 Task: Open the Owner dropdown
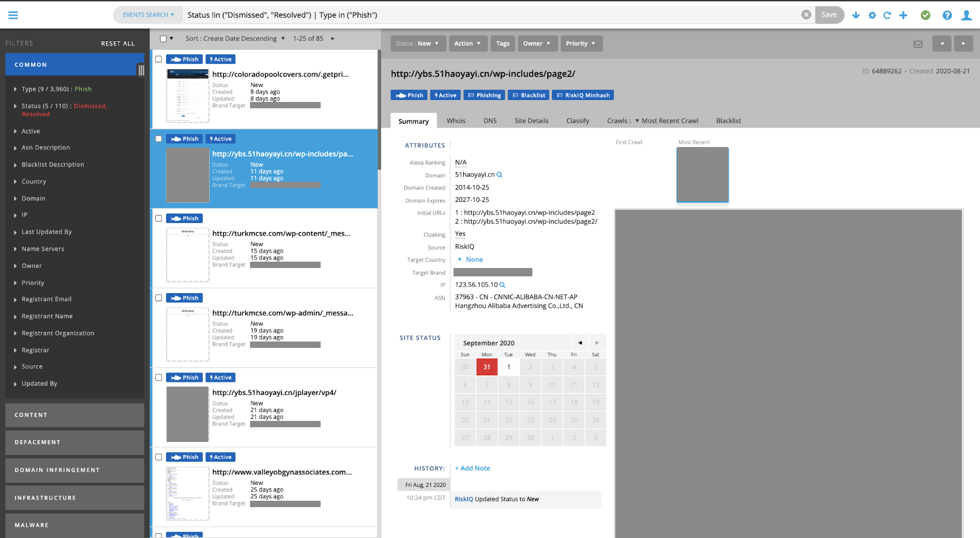coord(537,44)
